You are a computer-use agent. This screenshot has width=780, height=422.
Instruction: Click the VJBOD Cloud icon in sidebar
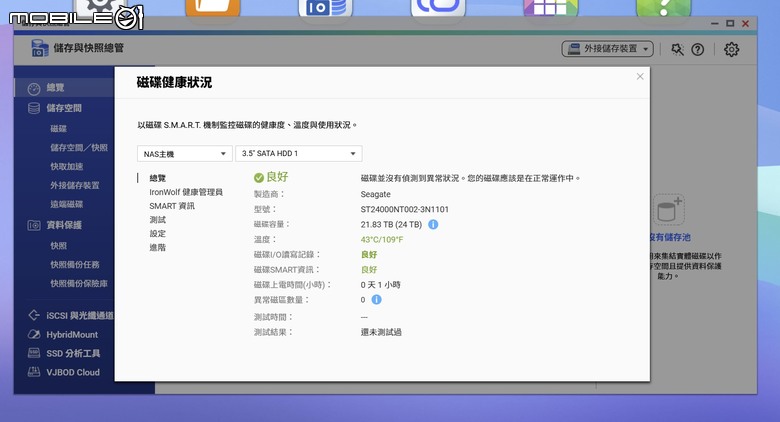pos(34,372)
